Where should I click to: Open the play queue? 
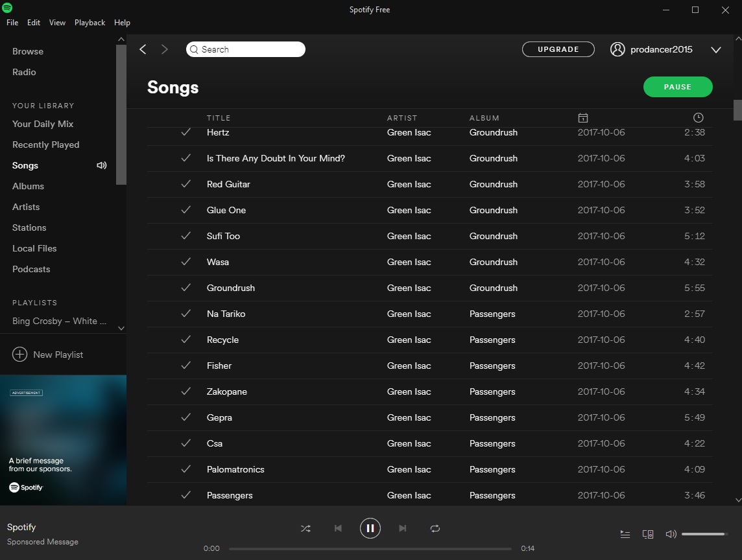pos(625,534)
